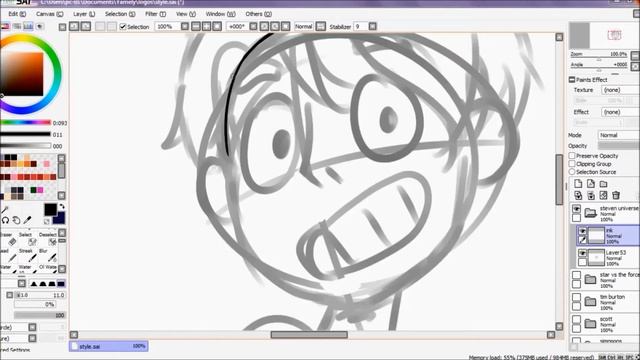The width and height of the screenshot is (640, 360).
Task: Open the Texture dropdown
Action: [x=620, y=90]
